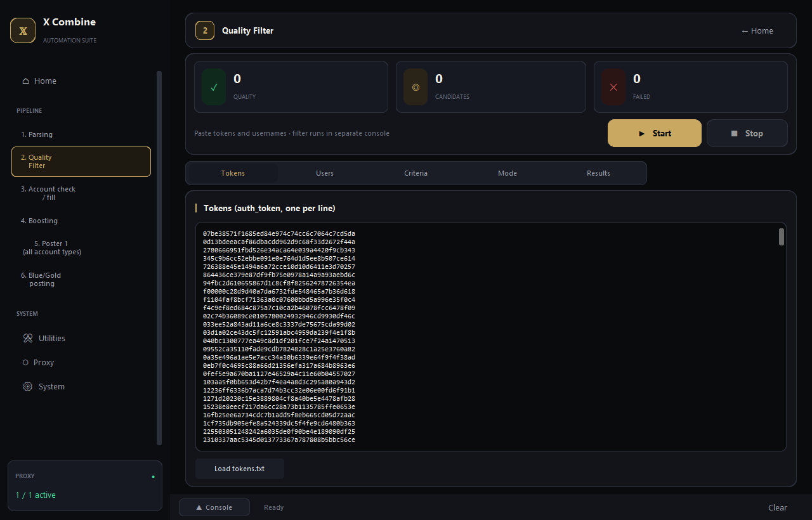Switch to the Users tab
Viewport: 812px width, 520px height.
(325, 173)
